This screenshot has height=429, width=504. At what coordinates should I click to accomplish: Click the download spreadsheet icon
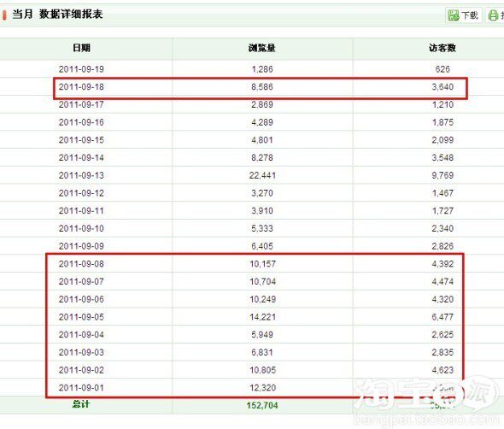[x=454, y=15]
